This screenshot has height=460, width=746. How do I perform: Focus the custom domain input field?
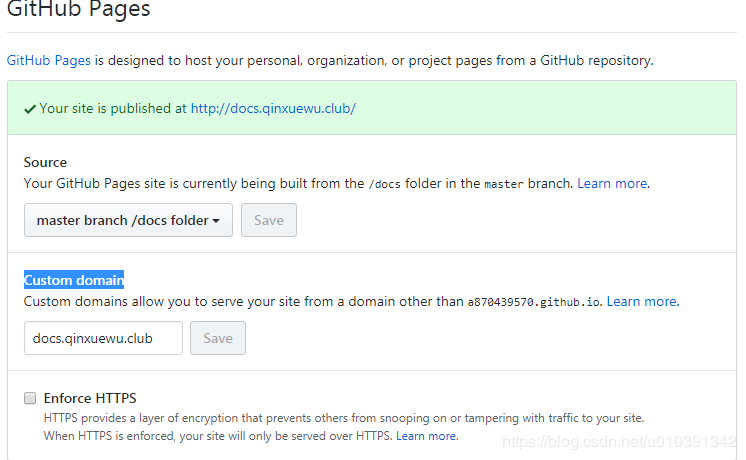coord(103,338)
